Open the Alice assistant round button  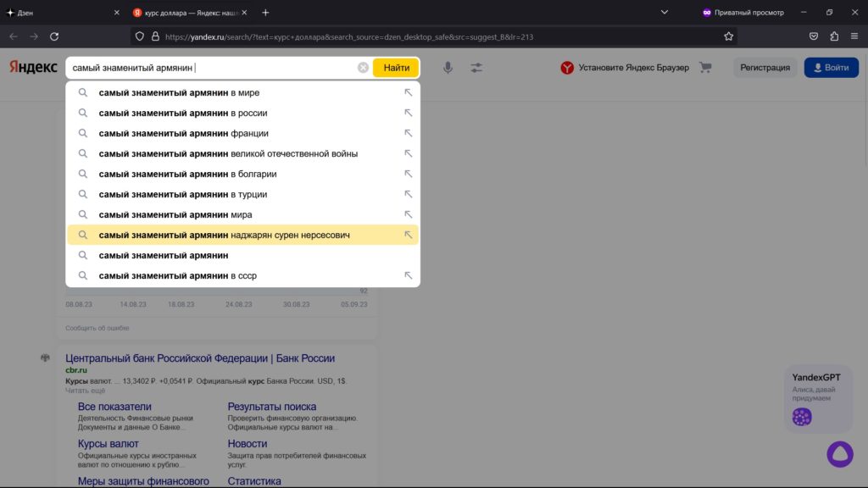tap(840, 454)
